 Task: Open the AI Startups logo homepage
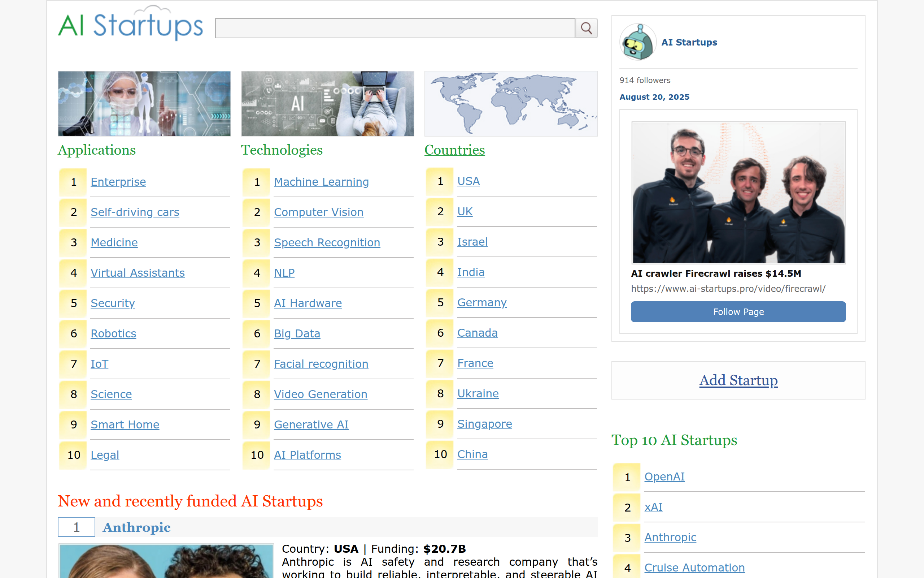[x=131, y=24]
